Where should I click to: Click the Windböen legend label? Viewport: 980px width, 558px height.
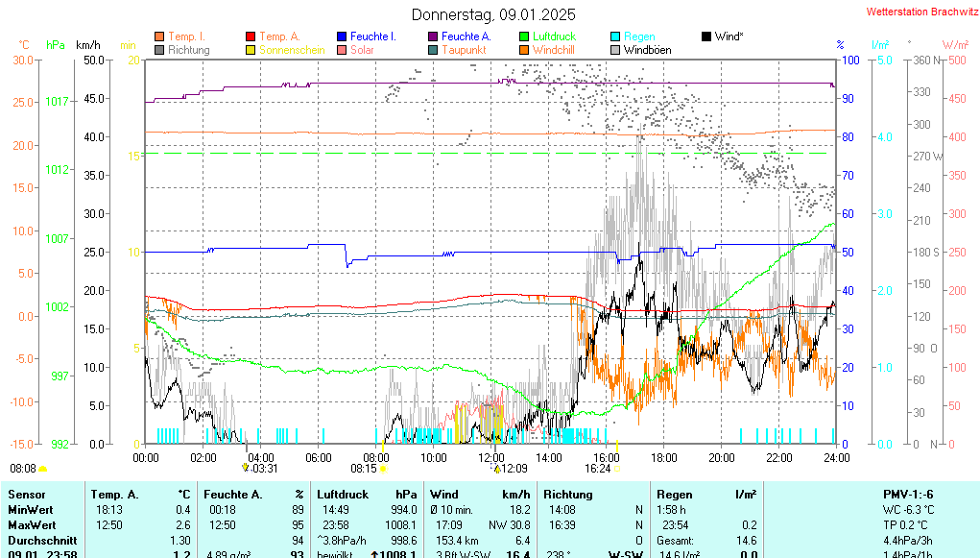coord(647,50)
